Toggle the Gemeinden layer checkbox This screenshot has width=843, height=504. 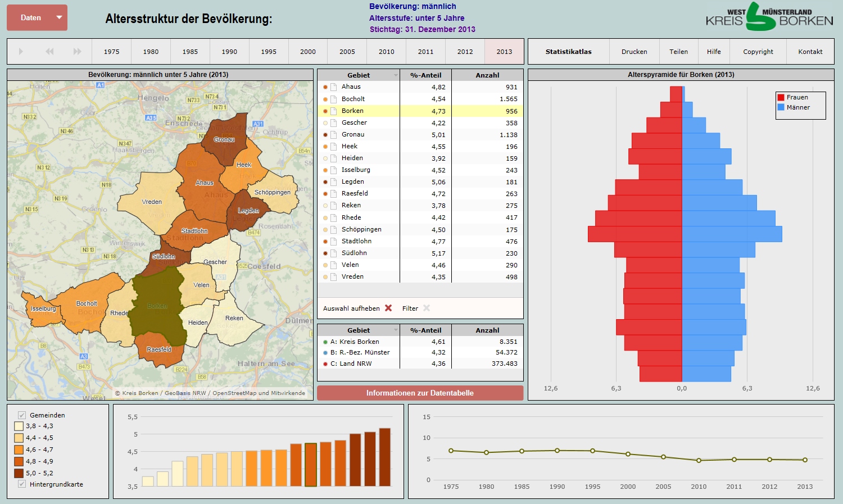22,415
